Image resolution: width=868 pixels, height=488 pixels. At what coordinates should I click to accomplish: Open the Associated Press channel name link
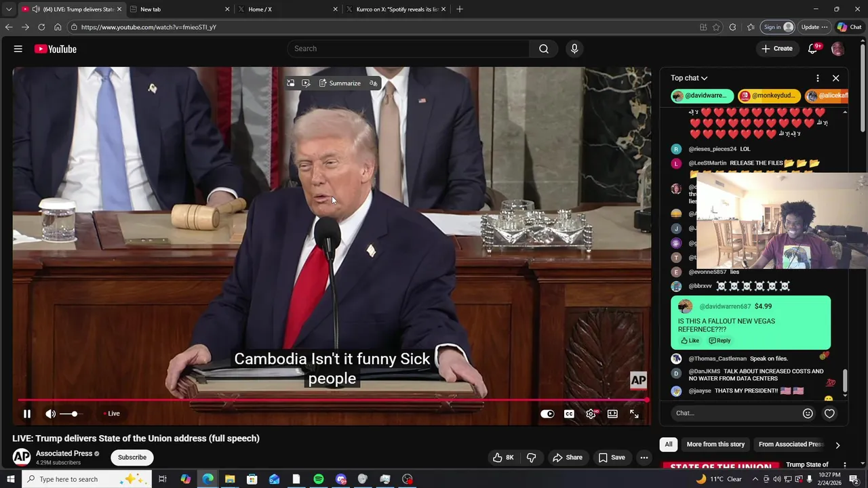point(64,453)
